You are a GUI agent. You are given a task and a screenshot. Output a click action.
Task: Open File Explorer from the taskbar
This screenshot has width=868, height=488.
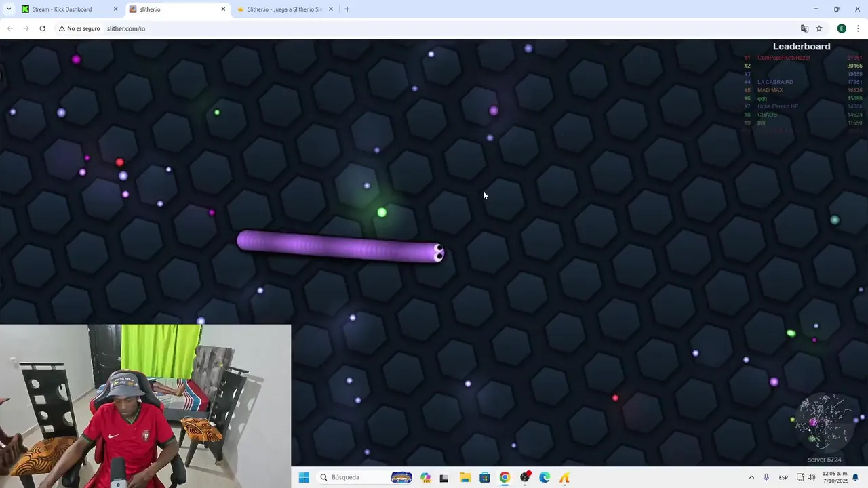coord(465,477)
